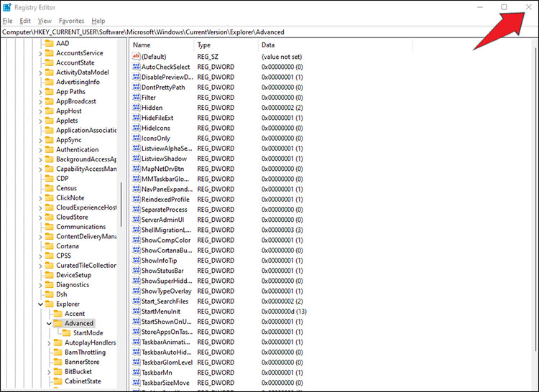Click the ShowInfoTip DWORD icon
Screen dimensions: 539x392
136,260
